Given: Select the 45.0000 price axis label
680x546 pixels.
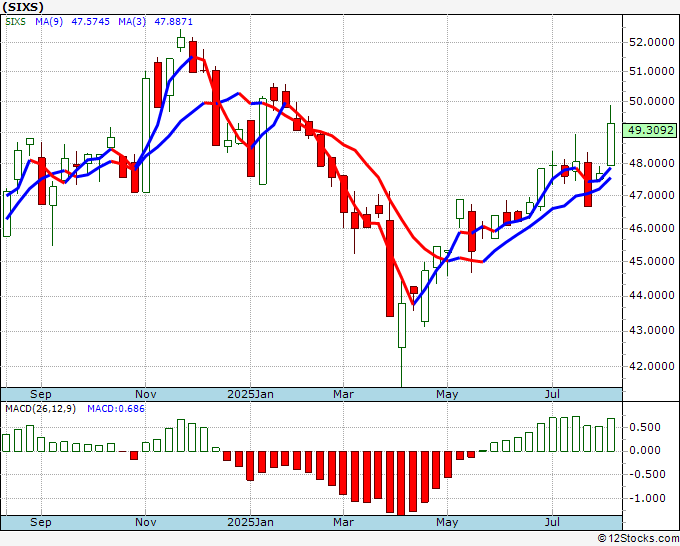Looking at the screenshot, I should 651,262.
